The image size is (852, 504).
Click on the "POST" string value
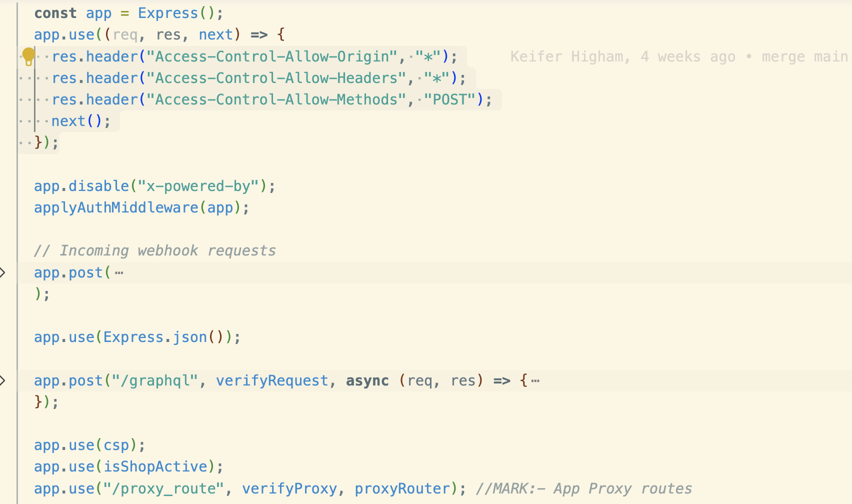click(x=450, y=99)
